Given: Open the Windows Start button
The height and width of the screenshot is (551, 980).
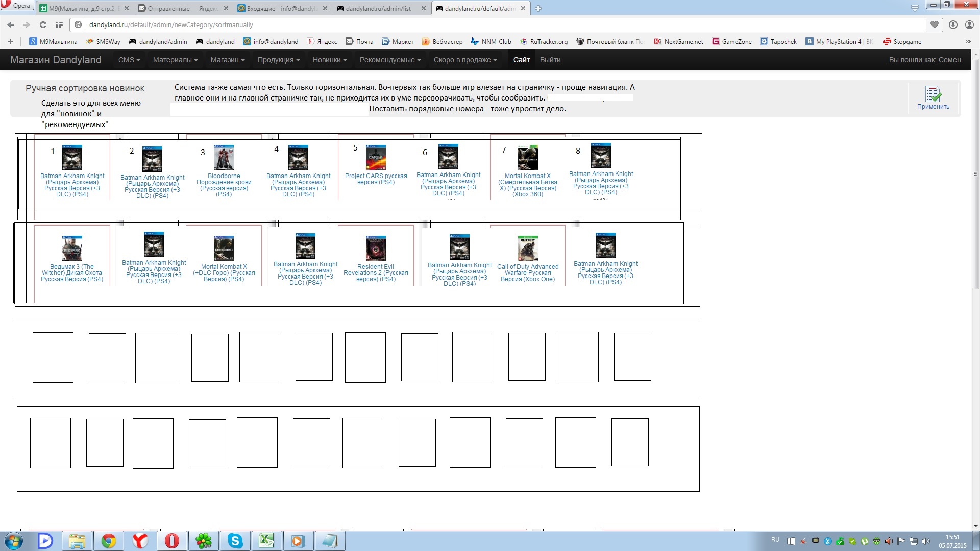Looking at the screenshot, I should (14, 541).
